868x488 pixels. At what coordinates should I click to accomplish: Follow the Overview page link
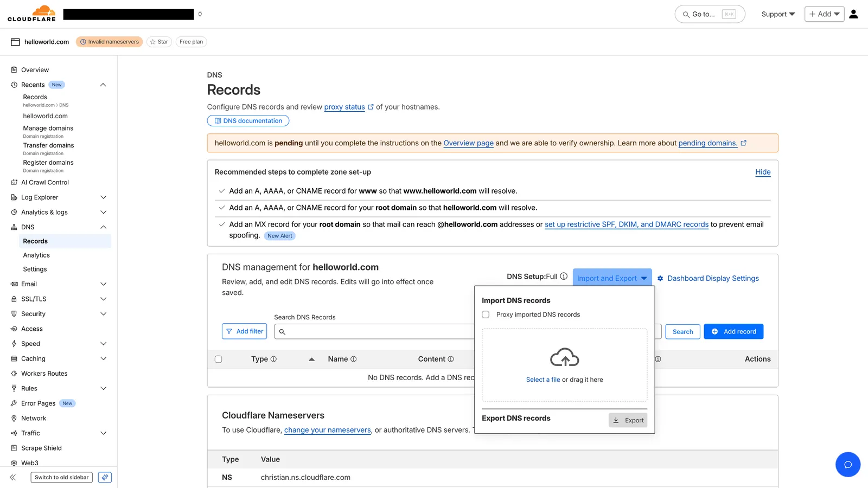tap(468, 143)
